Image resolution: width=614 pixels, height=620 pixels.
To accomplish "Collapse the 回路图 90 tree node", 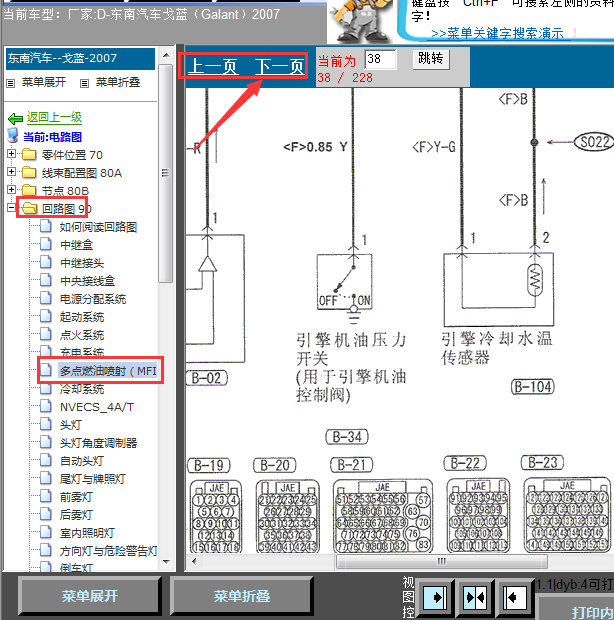I will (x=11, y=207).
